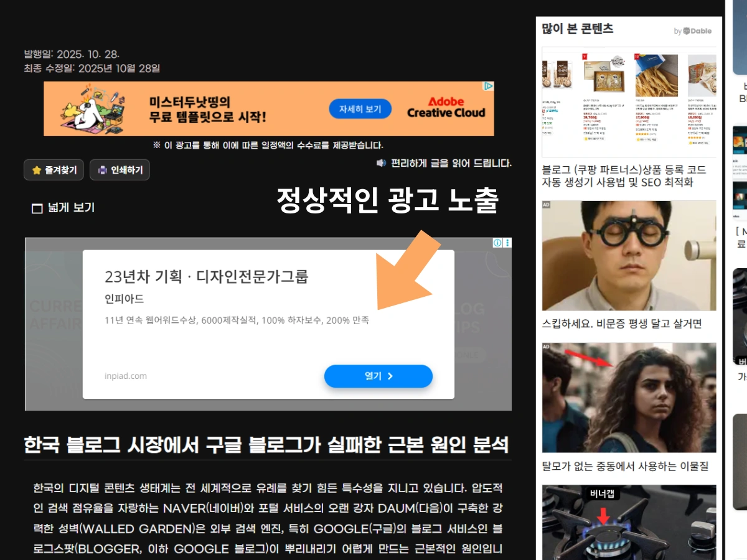Image resolution: width=747 pixels, height=560 pixels.
Task: Toggle the 넓게 보기 checkbox
Action: point(37,208)
